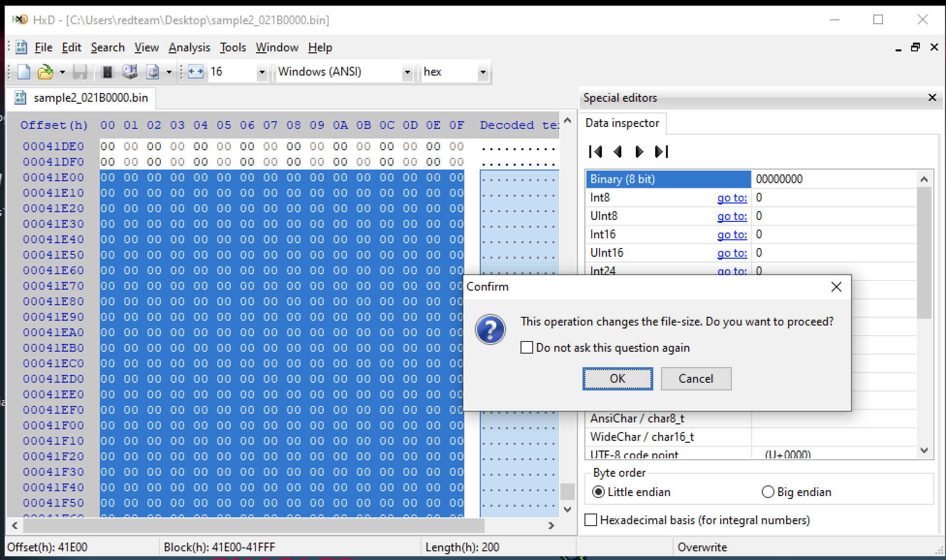This screenshot has height=560, width=946.
Task: Expand the Open file dropdown arrow
Action: coord(62,72)
